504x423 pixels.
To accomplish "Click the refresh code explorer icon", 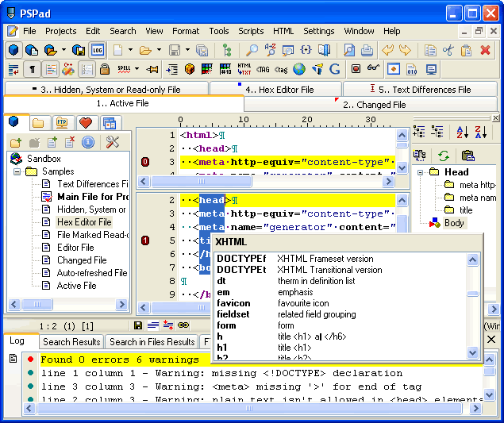I will [x=444, y=156].
